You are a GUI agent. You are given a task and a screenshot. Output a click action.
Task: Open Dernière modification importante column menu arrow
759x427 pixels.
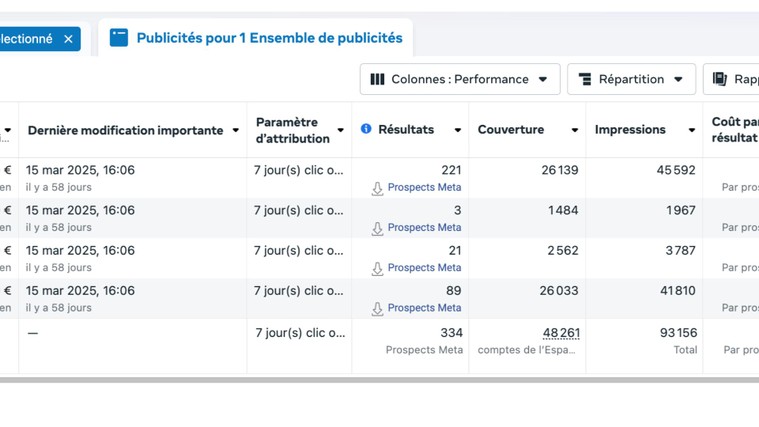coord(236,130)
